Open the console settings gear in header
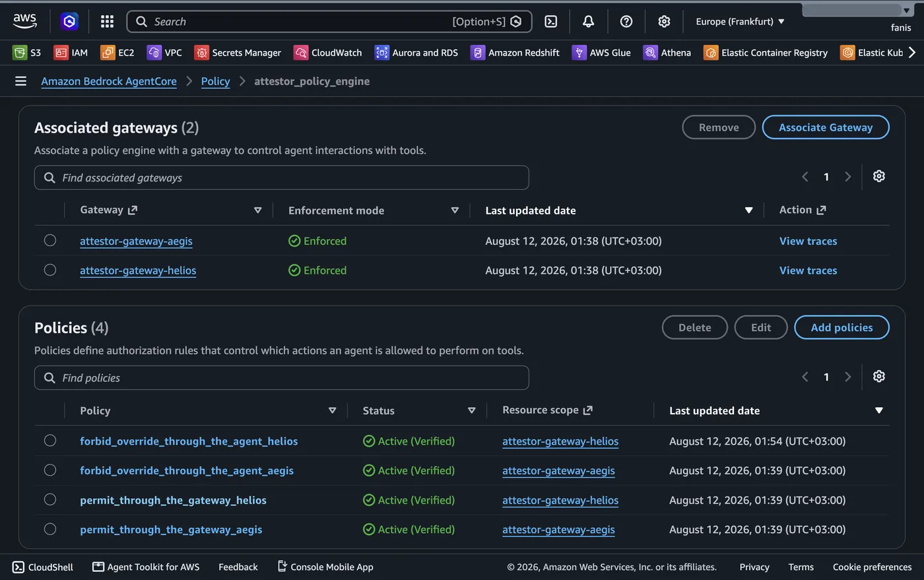924x580 pixels. [x=664, y=21]
